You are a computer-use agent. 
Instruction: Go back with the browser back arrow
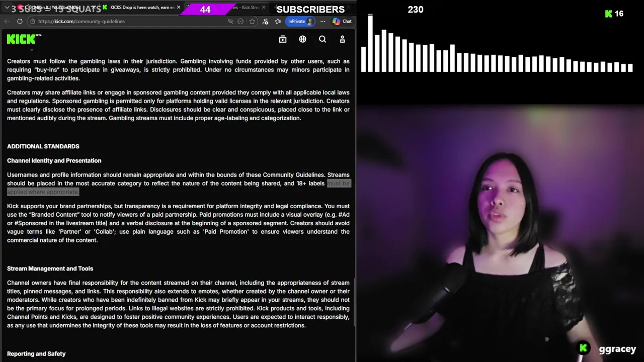tap(7, 21)
